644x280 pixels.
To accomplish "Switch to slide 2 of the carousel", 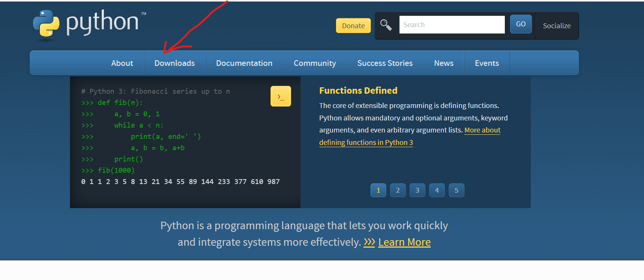I will (x=398, y=190).
